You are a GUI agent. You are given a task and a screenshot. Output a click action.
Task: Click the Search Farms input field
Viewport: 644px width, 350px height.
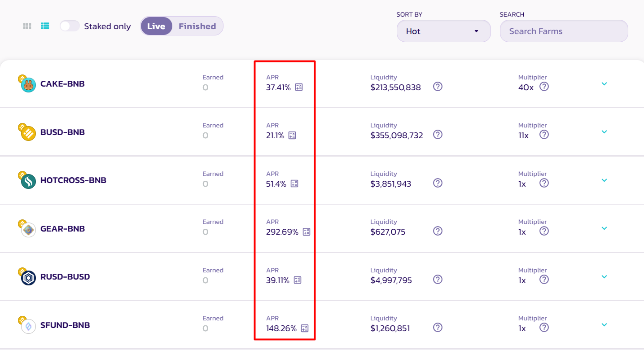(564, 31)
